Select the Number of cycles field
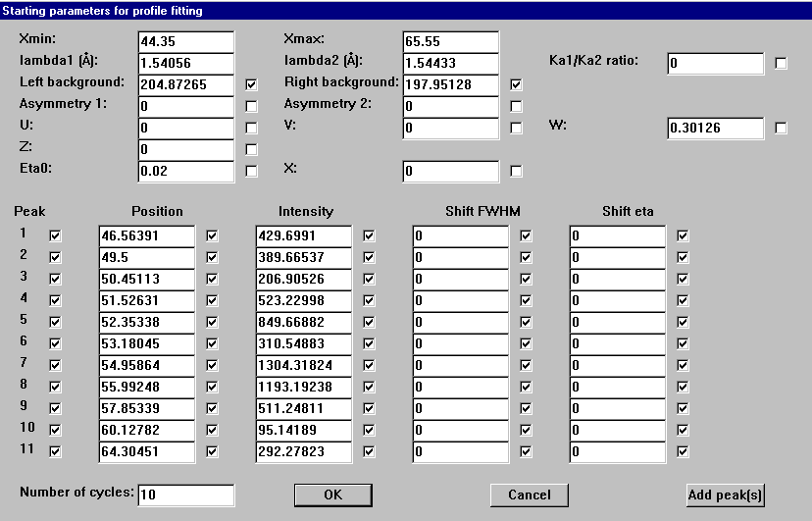The image size is (812, 521). 186,495
